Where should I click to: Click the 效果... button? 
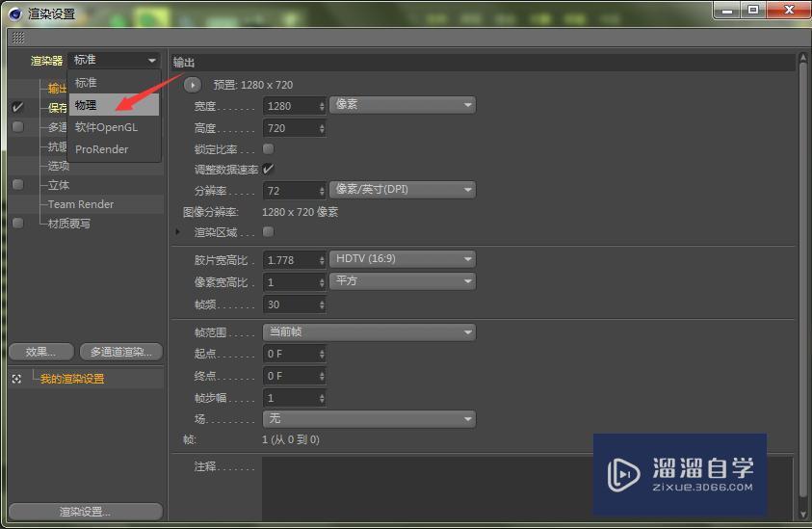point(40,352)
